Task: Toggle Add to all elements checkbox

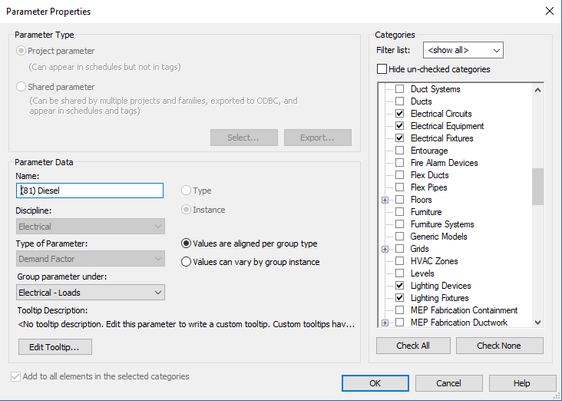Action: [15, 377]
